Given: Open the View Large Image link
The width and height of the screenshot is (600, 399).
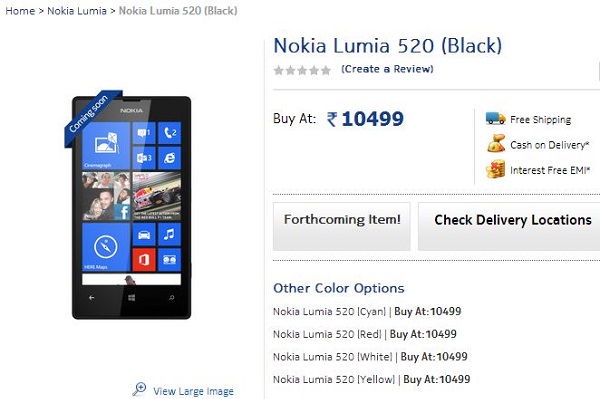Looking at the screenshot, I should pyautogui.click(x=193, y=391).
